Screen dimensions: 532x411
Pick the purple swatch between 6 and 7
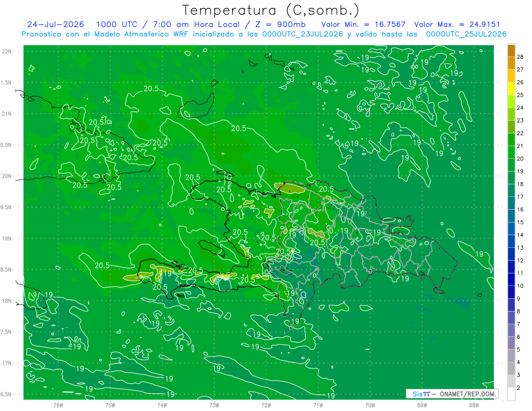511,330
